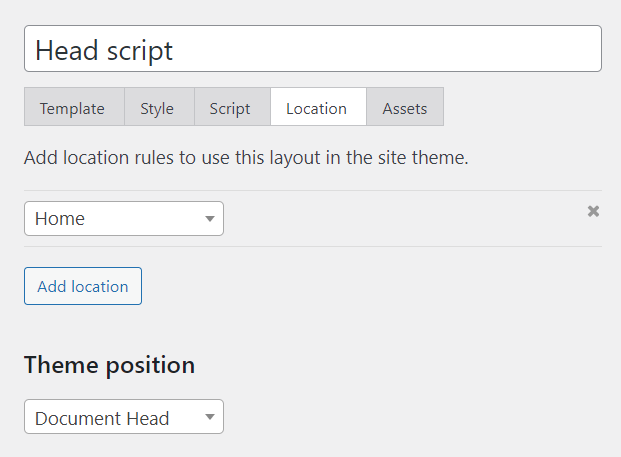Click the location rules description text

click(246, 158)
